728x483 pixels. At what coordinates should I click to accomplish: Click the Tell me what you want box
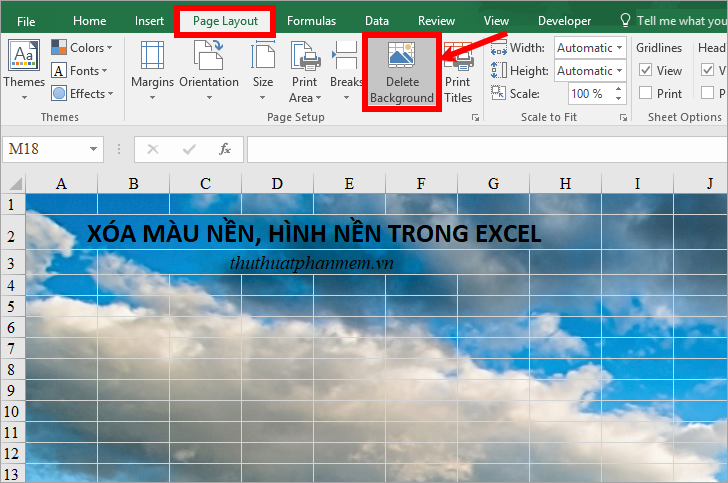674,21
